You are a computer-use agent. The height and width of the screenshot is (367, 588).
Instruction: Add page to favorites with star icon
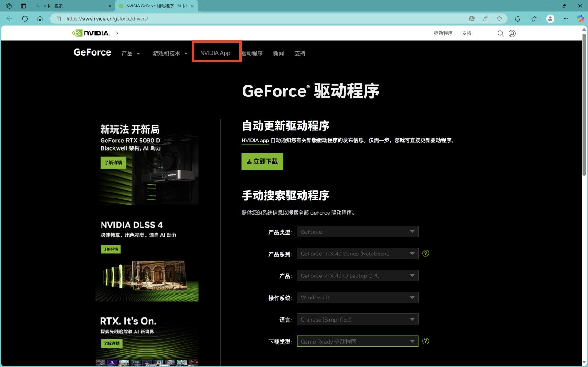click(499, 19)
